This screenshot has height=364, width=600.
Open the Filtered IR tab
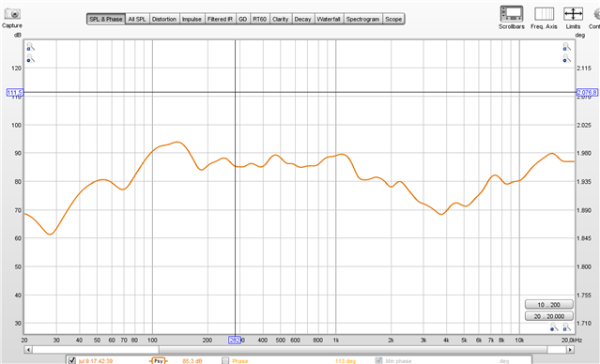tap(220, 19)
